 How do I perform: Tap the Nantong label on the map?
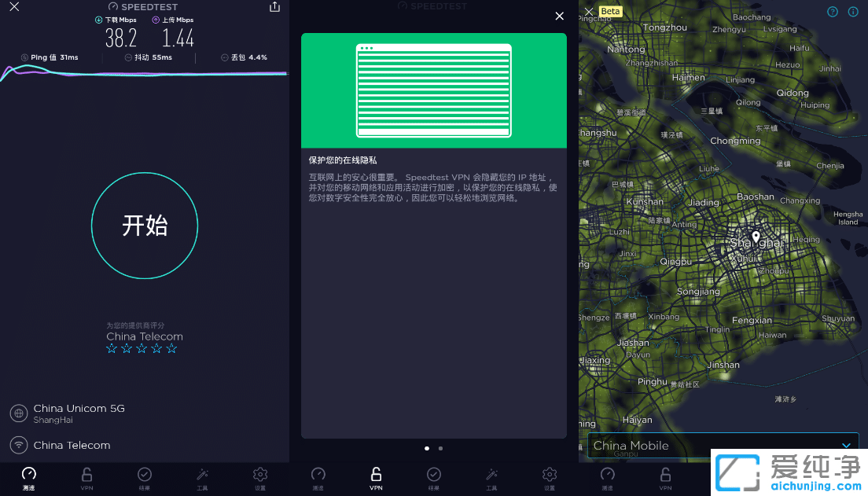click(x=626, y=50)
